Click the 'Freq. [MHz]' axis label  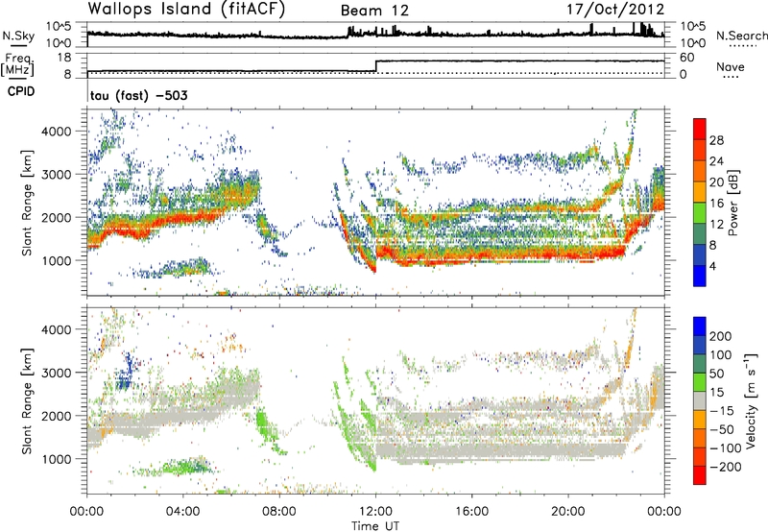[17, 64]
